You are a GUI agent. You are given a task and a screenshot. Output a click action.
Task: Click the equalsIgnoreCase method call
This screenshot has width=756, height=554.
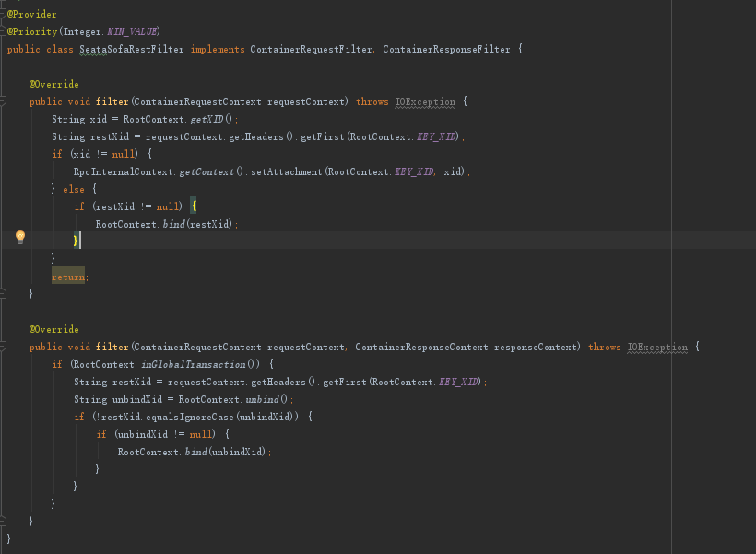[x=190, y=417]
